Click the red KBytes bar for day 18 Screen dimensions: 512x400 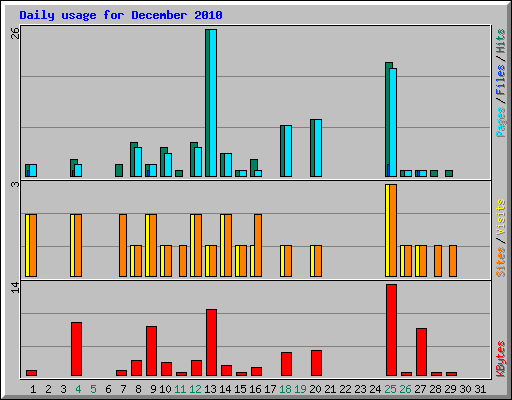[286, 364]
